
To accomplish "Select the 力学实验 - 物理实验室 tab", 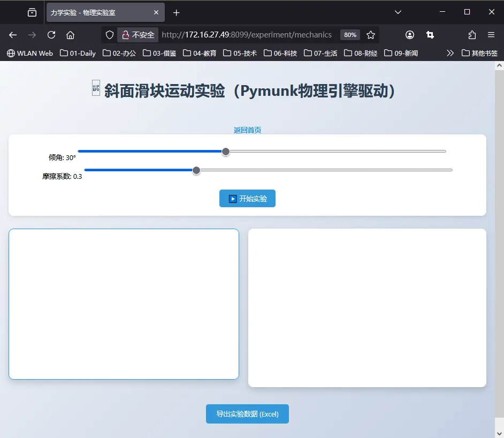I will (x=105, y=12).
